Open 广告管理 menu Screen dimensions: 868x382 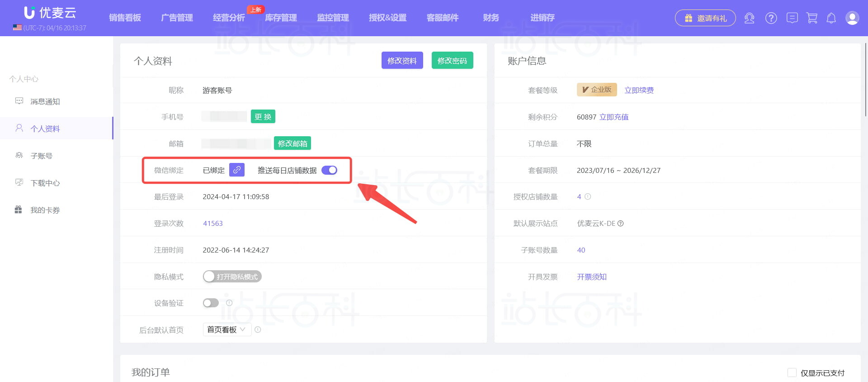tap(177, 18)
